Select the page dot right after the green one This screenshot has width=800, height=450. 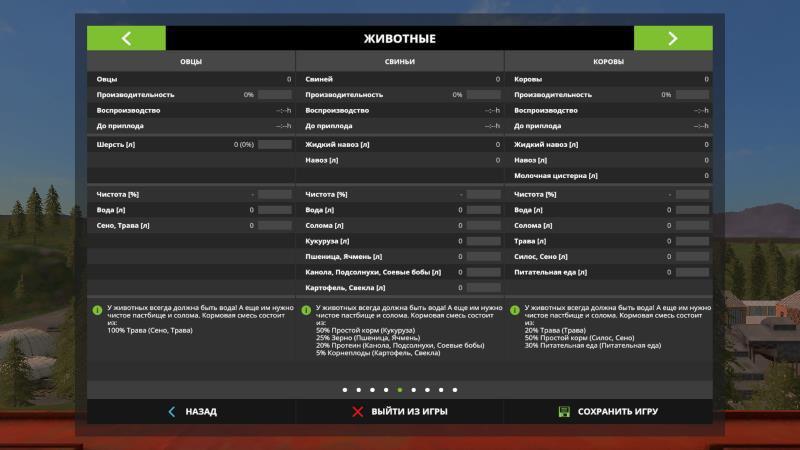point(414,389)
